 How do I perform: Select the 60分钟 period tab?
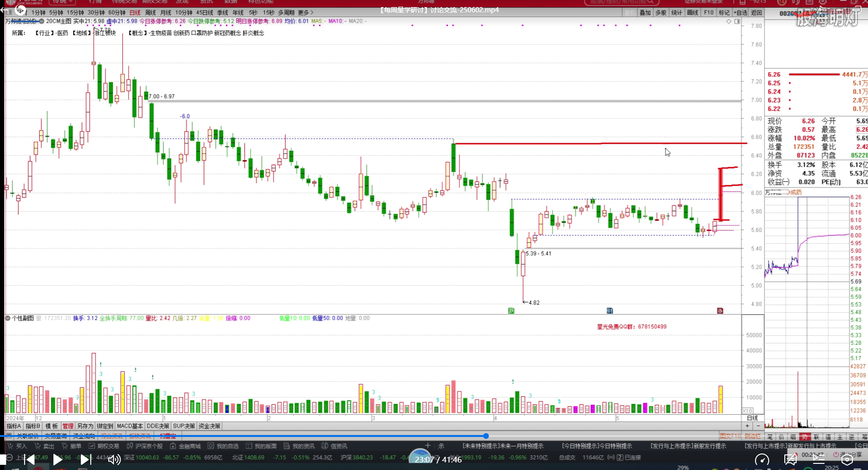117,13
